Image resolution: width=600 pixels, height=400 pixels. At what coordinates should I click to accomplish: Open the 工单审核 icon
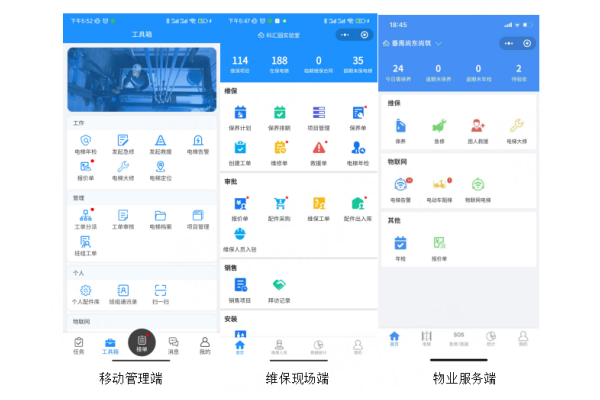click(x=123, y=216)
